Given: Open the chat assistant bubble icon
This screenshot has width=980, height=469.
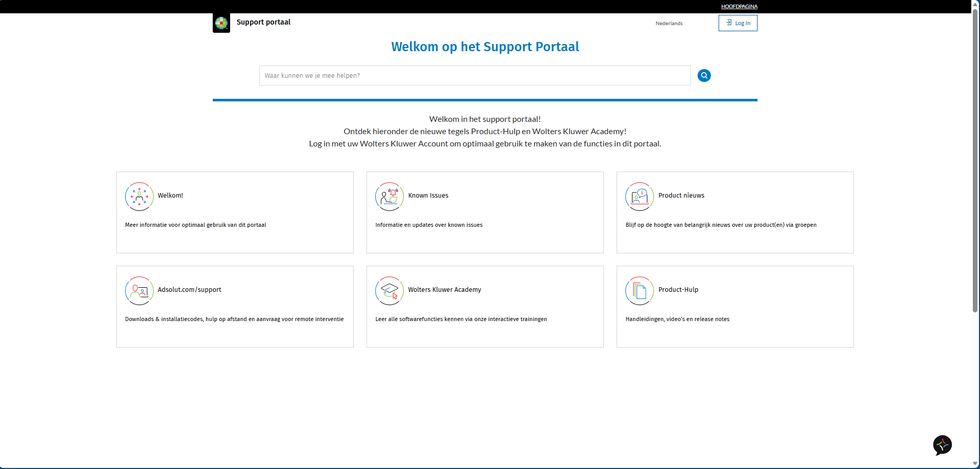Looking at the screenshot, I should tap(942, 445).
